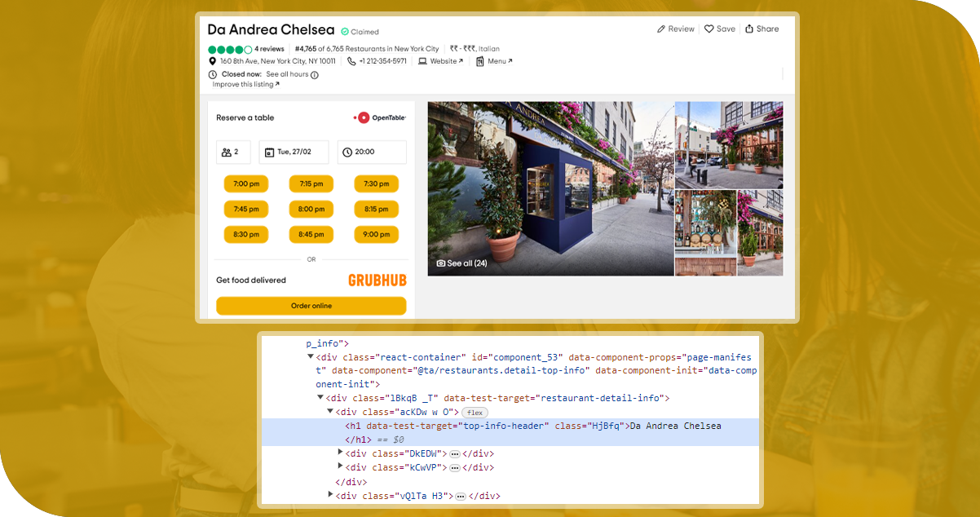Open the Menu link
Image resolution: width=980 pixels, height=517 pixels.
[499, 61]
